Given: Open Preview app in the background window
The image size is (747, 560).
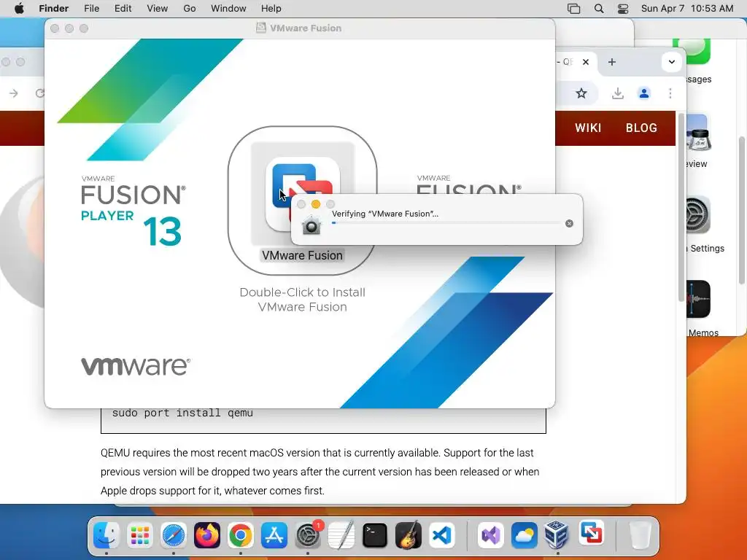Looking at the screenshot, I should pyautogui.click(x=698, y=133).
